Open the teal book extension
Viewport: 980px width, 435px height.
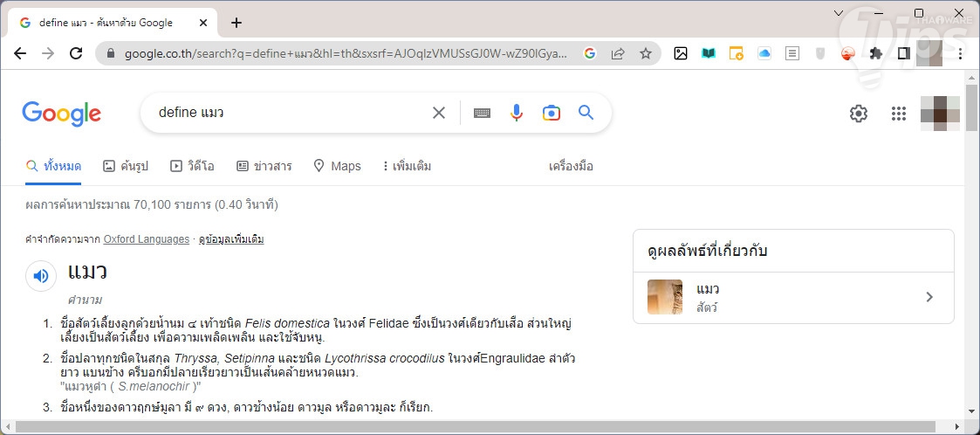point(709,54)
